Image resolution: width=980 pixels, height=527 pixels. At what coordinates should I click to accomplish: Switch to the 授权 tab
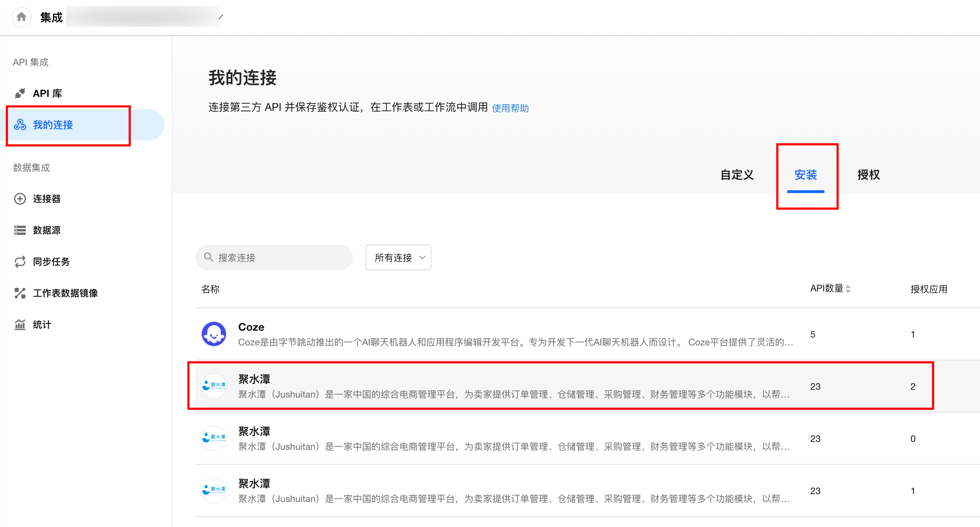coord(868,174)
